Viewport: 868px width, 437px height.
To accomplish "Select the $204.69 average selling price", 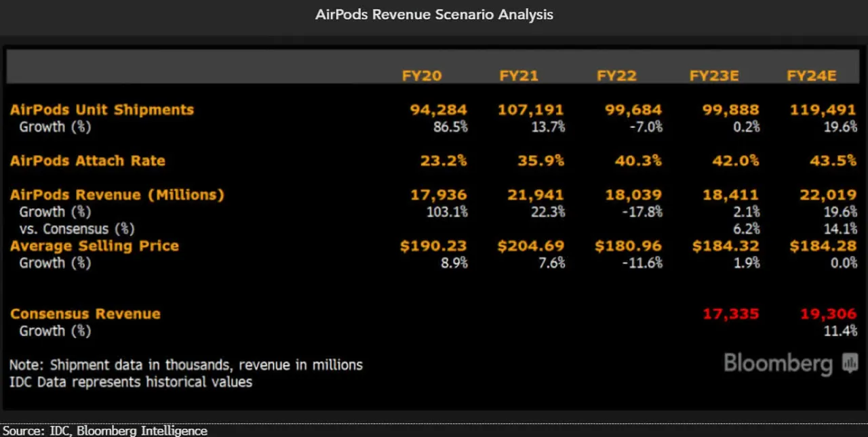I will tap(531, 246).
